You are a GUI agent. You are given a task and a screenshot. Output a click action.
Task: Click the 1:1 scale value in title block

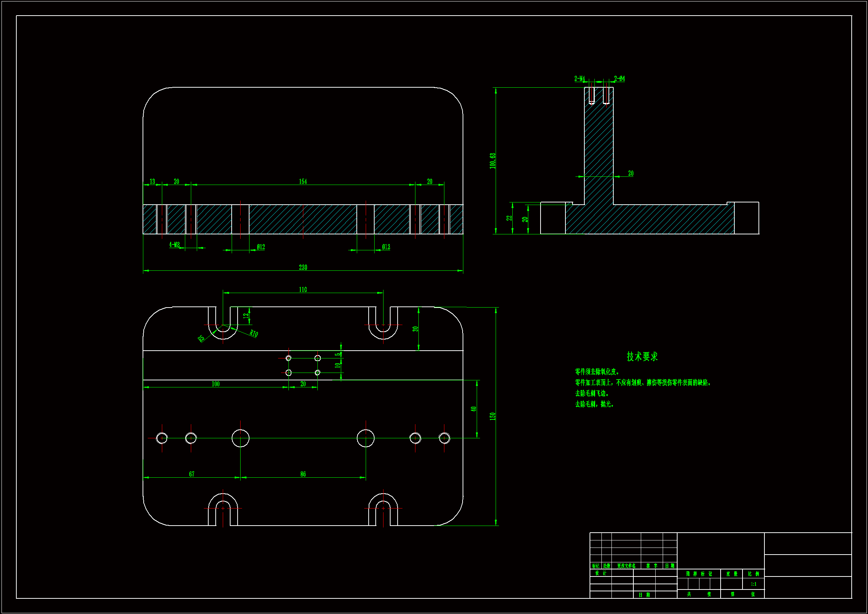[753, 584]
